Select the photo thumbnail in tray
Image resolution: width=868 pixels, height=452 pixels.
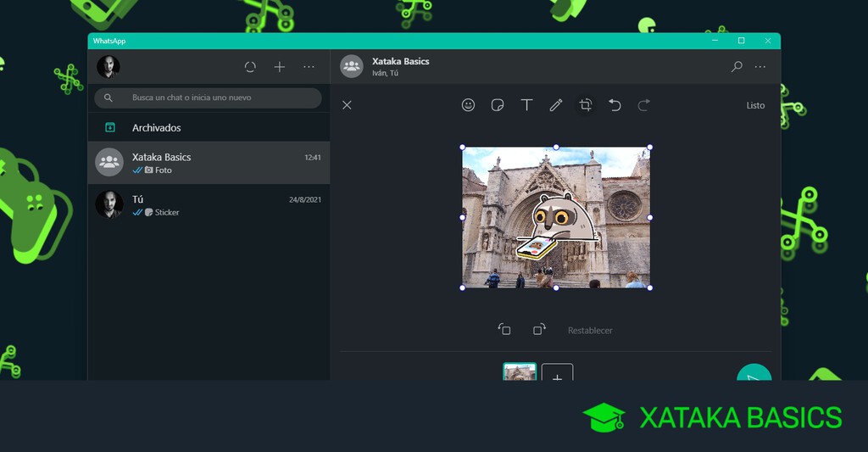point(520,371)
